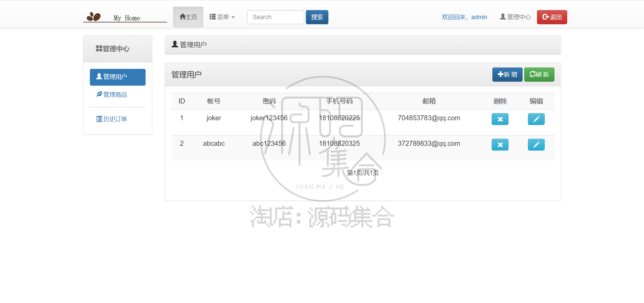The height and width of the screenshot is (303, 644).
Task: Click the 编辑 column header
Action: tap(536, 101)
